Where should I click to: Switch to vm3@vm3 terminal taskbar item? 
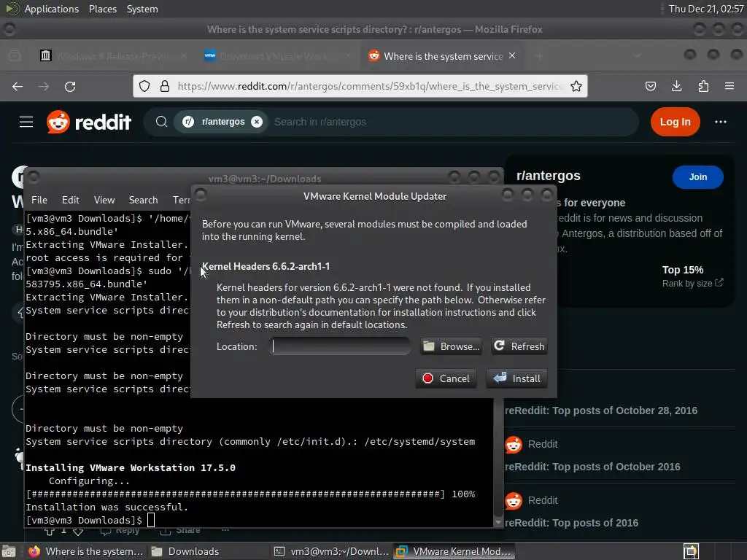pyautogui.click(x=331, y=551)
